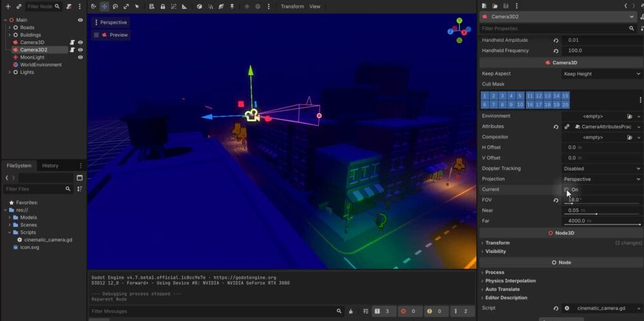This screenshot has width=644, height=321.
Task: Create new resource icon in Inspector
Action: [484, 6]
